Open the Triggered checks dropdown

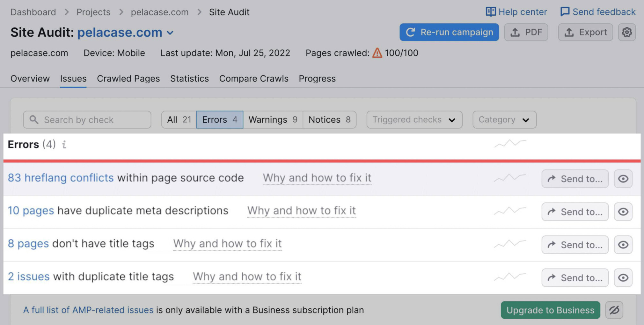coord(414,120)
